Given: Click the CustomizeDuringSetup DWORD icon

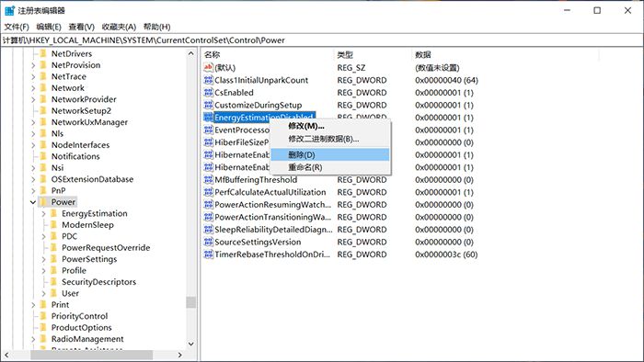Looking at the screenshot, I should 208,105.
